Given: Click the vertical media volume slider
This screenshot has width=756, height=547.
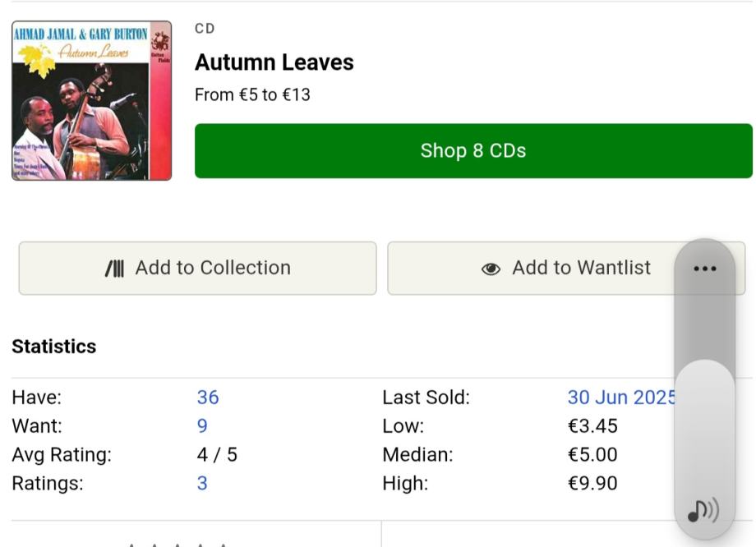Looking at the screenshot, I should coord(704,394).
